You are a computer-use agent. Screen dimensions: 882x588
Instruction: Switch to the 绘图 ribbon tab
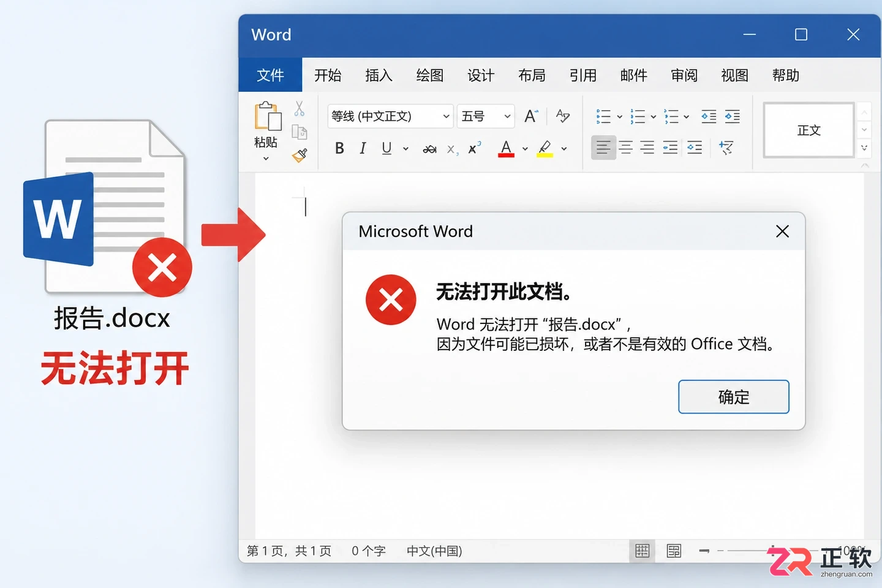(x=429, y=75)
